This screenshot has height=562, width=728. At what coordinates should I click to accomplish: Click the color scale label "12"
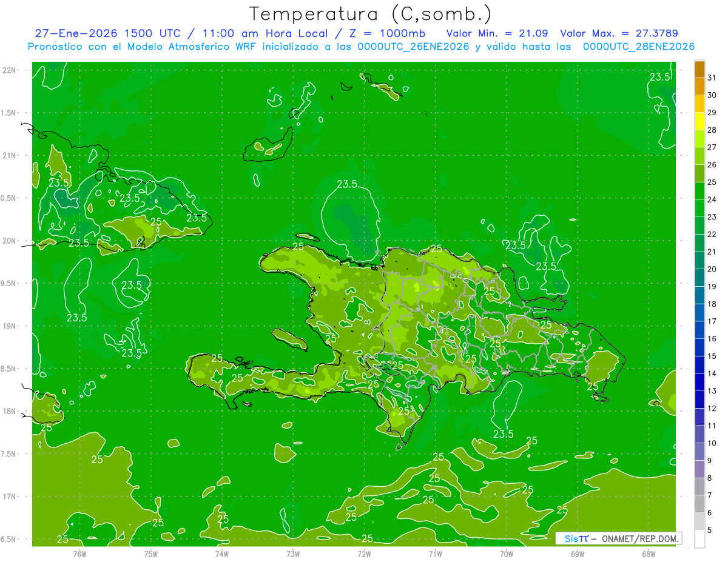point(712,409)
